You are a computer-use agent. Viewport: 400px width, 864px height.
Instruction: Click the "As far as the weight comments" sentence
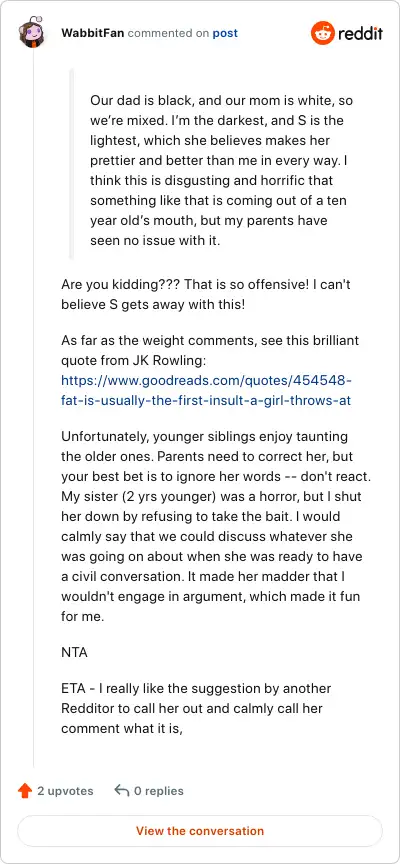coord(210,349)
